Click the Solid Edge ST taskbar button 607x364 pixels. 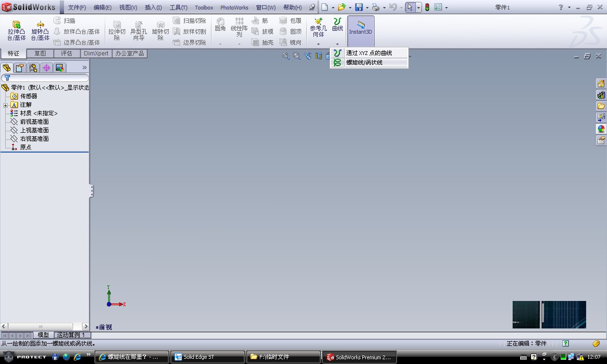208,357
